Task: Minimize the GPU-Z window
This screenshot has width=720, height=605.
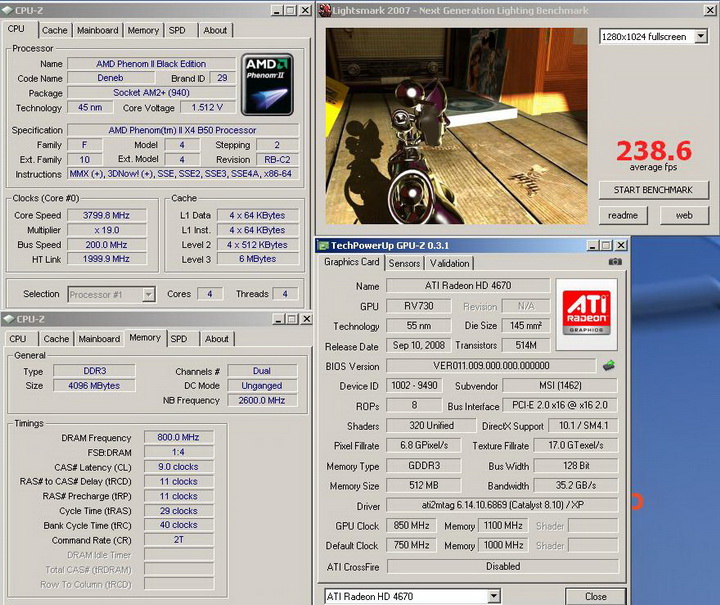Action: [x=593, y=246]
